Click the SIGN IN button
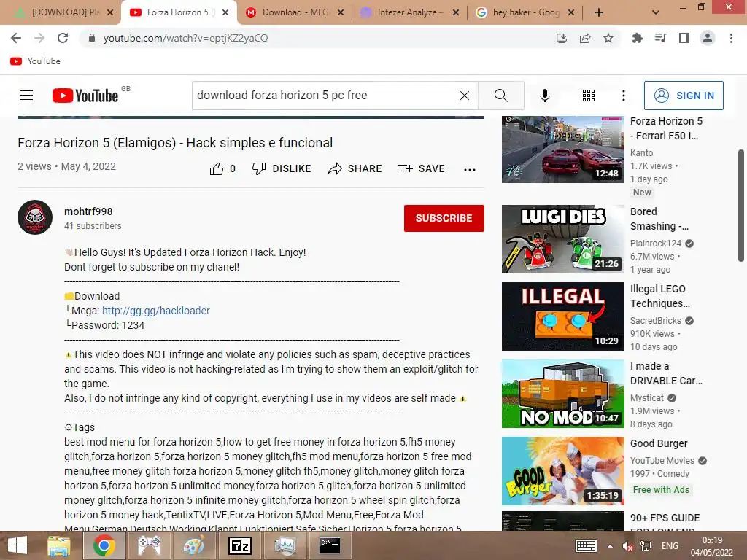747x560 pixels. click(x=684, y=96)
